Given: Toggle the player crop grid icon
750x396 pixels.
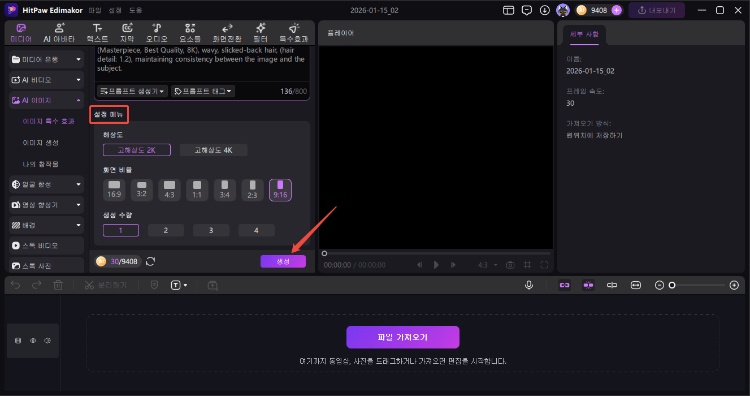Looking at the screenshot, I should pyautogui.click(x=528, y=264).
